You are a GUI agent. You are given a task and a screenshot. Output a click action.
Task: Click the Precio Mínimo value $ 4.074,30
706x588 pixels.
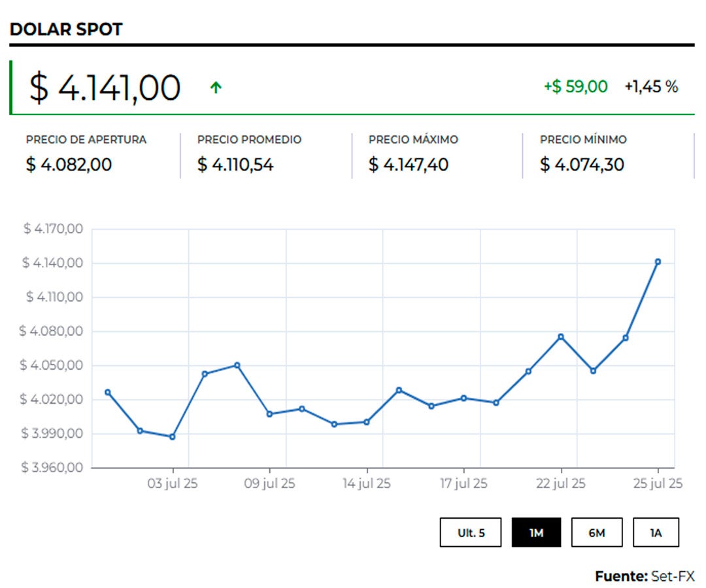582,165
